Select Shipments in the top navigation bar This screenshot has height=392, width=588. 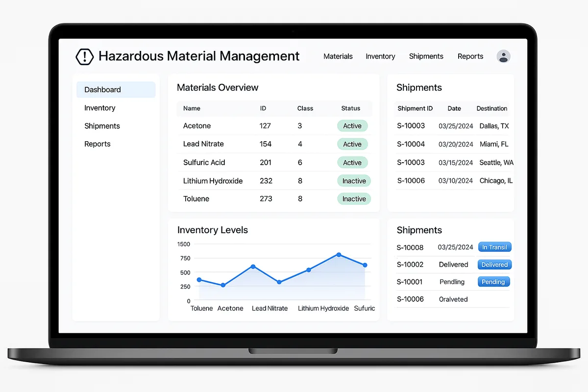pos(426,56)
